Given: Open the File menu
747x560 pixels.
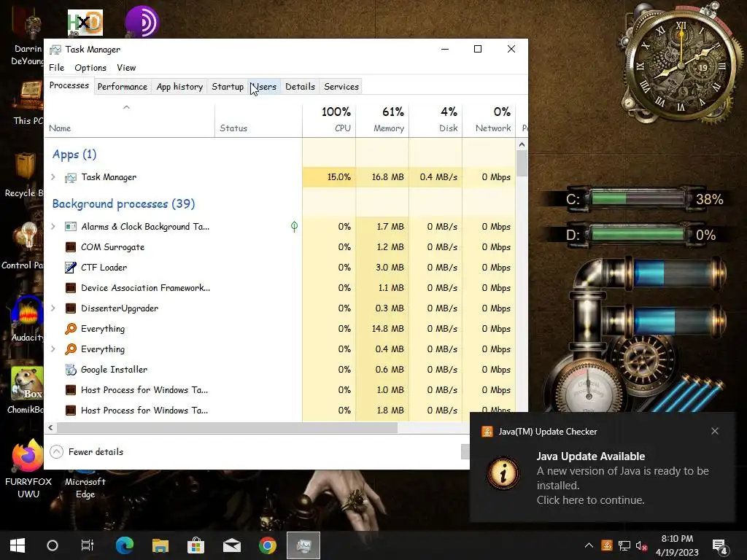Looking at the screenshot, I should point(56,68).
